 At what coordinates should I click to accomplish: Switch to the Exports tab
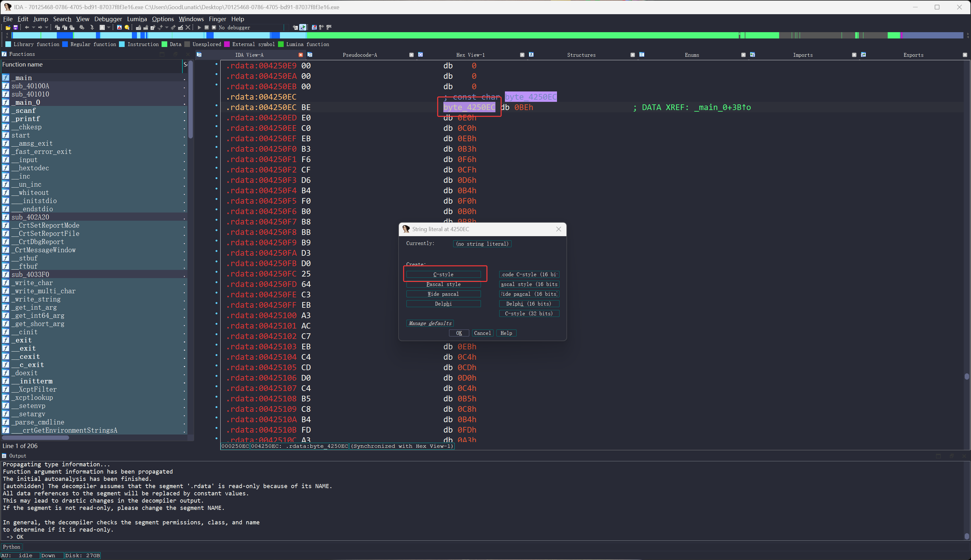(913, 55)
